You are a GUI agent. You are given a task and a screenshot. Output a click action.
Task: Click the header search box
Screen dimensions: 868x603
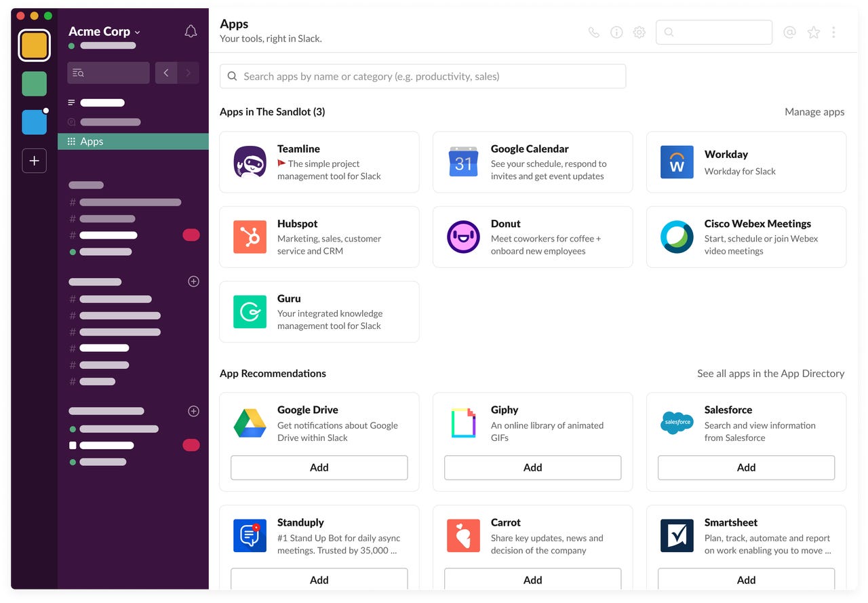[714, 32]
